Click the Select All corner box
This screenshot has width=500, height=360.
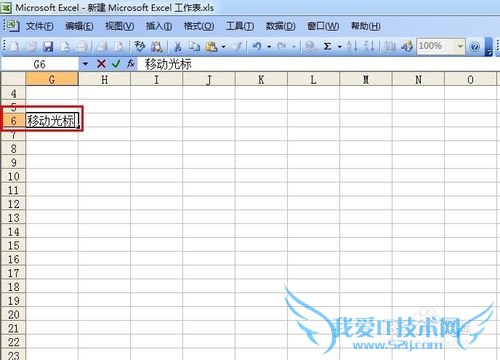tap(13, 79)
